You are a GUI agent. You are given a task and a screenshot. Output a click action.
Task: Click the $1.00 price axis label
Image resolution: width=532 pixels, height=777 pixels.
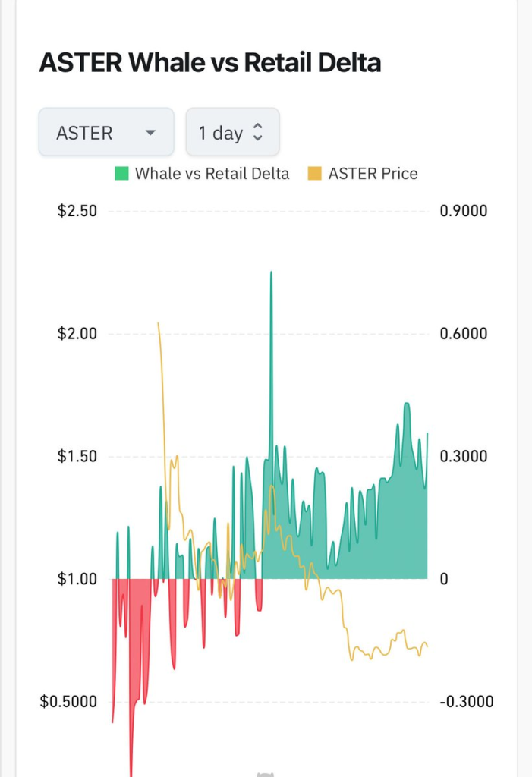(77, 579)
